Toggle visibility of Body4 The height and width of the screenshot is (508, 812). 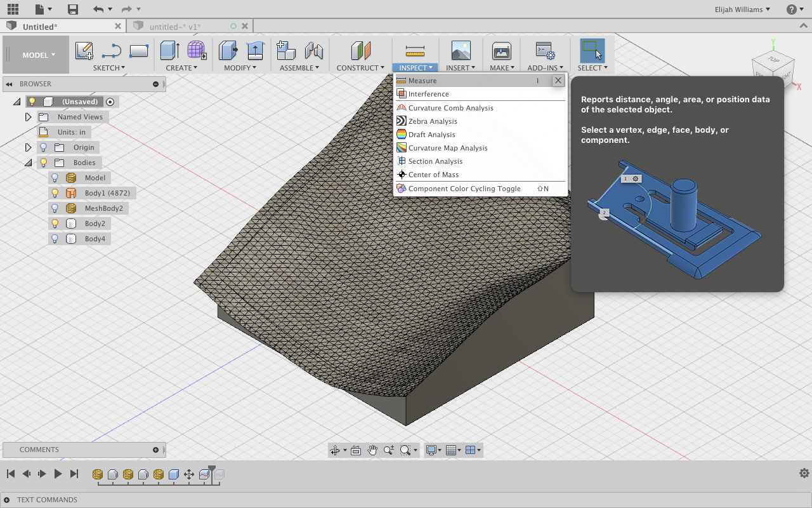pyautogui.click(x=55, y=238)
